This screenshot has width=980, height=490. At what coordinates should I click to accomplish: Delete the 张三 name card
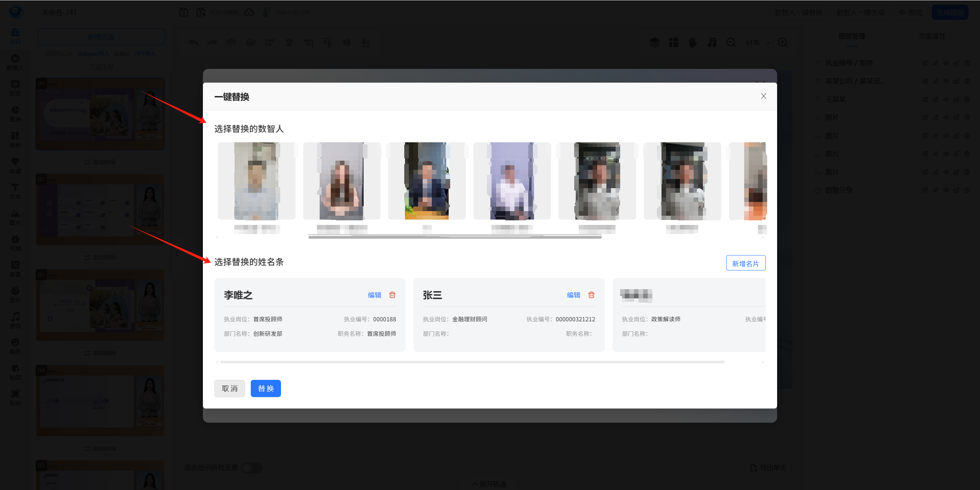click(x=591, y=295)
